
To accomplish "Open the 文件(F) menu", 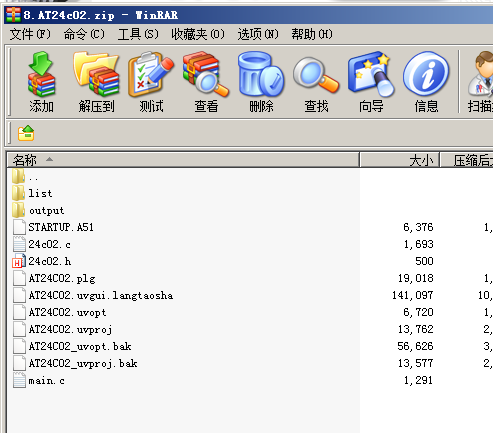I will tap(30, 34).
